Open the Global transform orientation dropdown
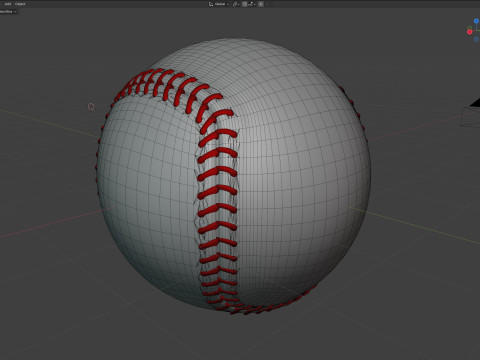The height and width of the screenshot is (360, 480). click(219, 4)
